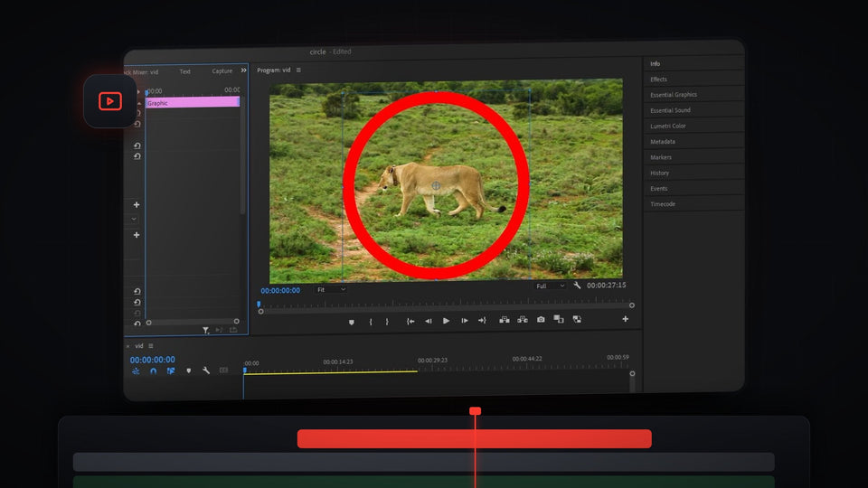Toggle insert sequences as nests in timeline
This screenshot has width=868, height=488.
click(136, 371)
